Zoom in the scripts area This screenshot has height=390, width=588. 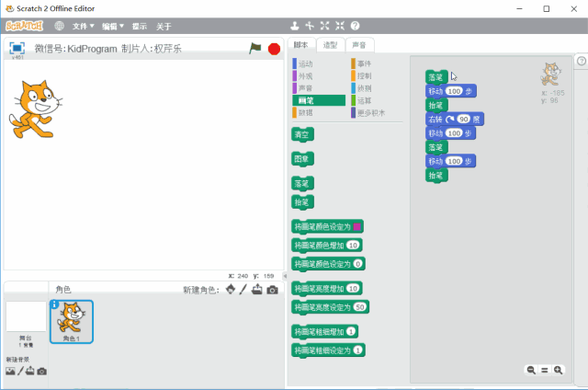558,370
